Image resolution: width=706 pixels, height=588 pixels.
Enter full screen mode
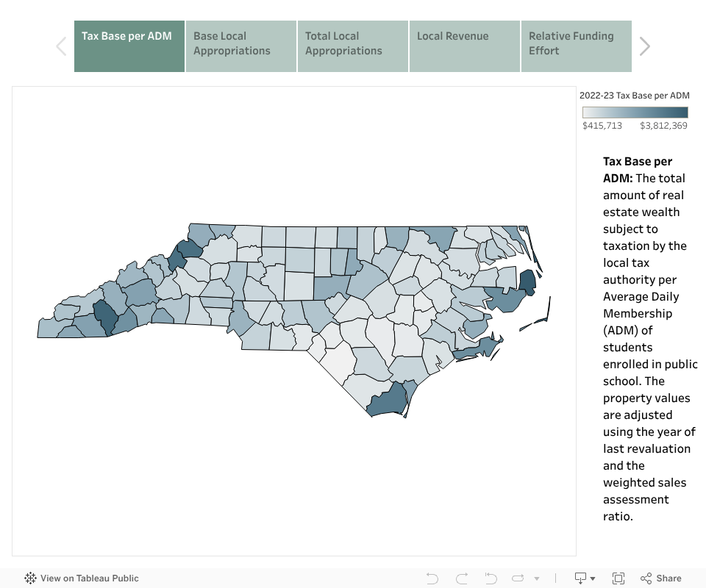618,578
